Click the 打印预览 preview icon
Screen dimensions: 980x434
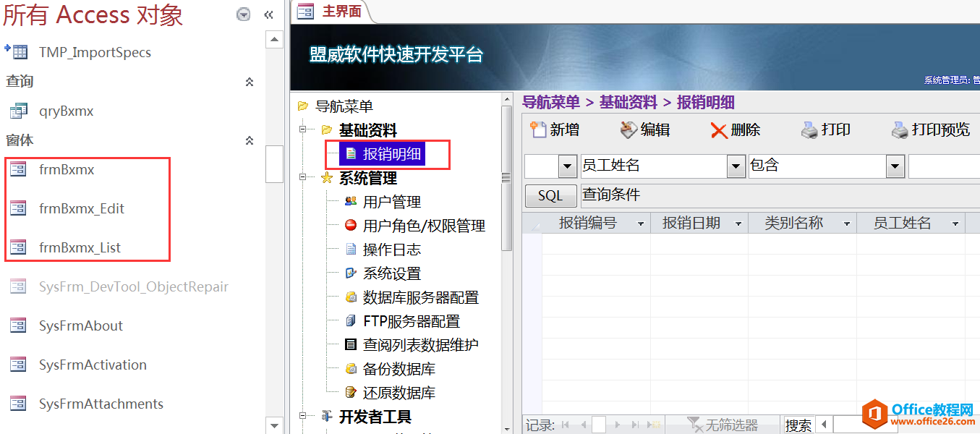tap(900, 130)
